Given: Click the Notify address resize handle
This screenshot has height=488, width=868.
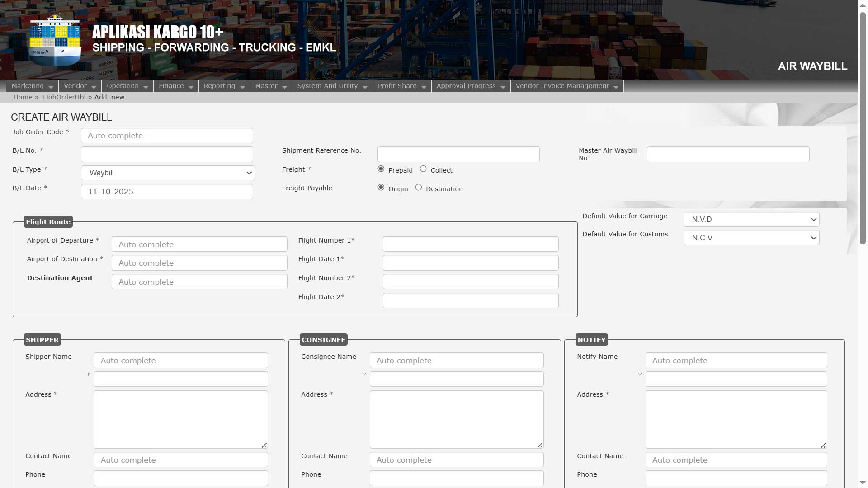Looking at the screenshot, I should (824, 445).
